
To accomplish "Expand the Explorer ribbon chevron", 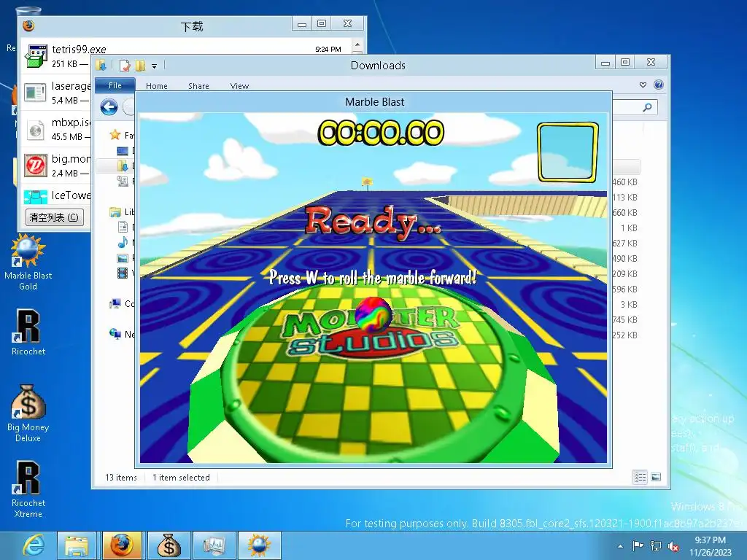I will click(x=643, y=85).
